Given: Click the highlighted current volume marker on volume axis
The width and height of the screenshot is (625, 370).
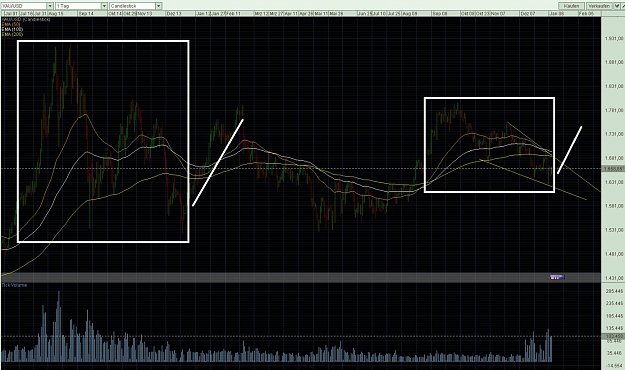Looking at the screenshot, I should (613, 337).
